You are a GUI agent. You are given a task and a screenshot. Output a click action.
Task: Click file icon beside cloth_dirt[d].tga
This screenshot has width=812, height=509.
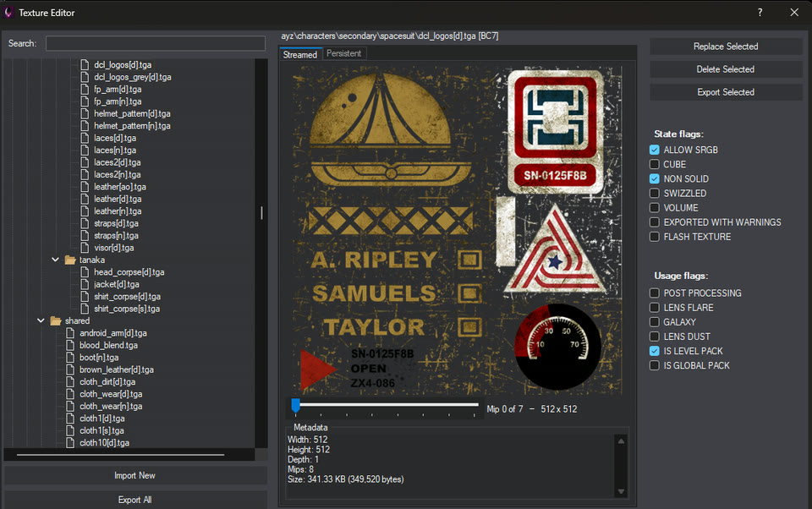pos(70,381)
